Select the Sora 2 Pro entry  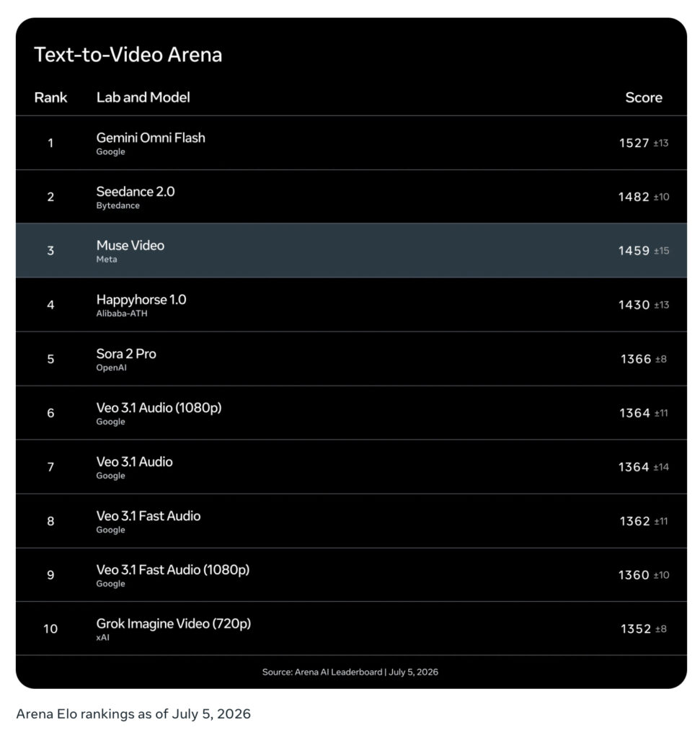coord(351,359)
